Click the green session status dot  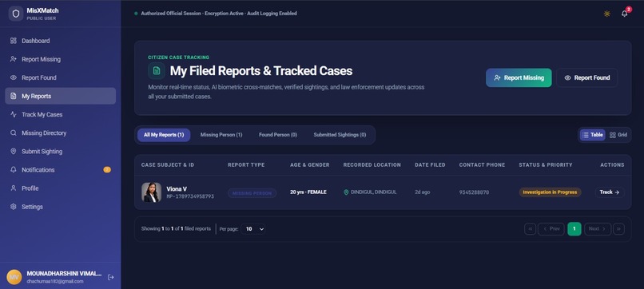[136, 14]
